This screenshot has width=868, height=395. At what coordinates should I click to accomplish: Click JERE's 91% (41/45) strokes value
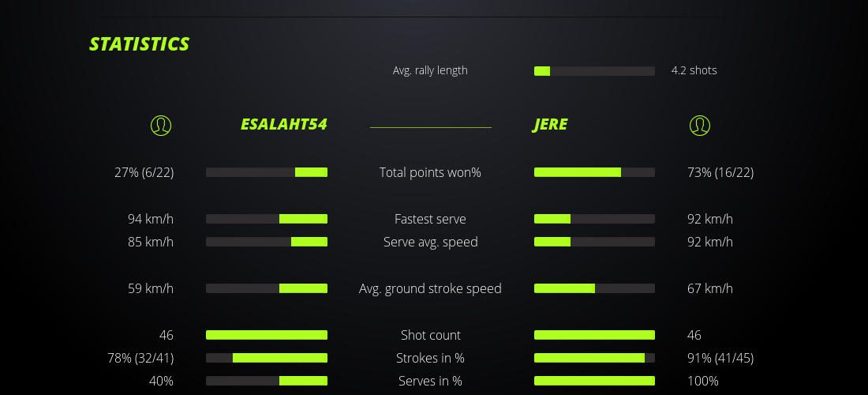[x=720, y=358]
